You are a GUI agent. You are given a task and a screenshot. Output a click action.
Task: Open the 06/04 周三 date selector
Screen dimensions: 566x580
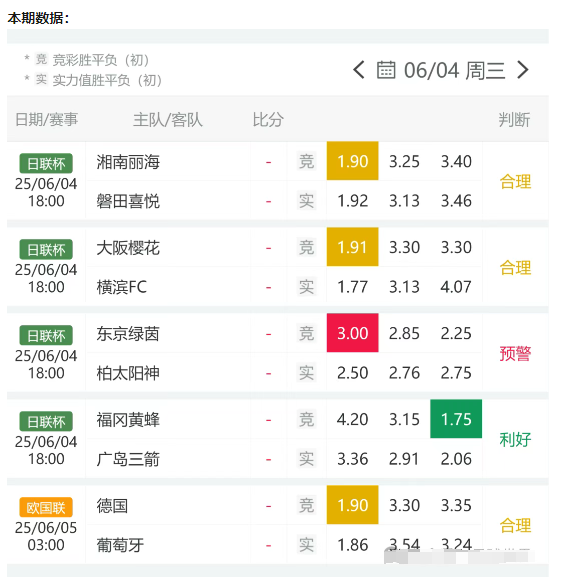(454, 70)
